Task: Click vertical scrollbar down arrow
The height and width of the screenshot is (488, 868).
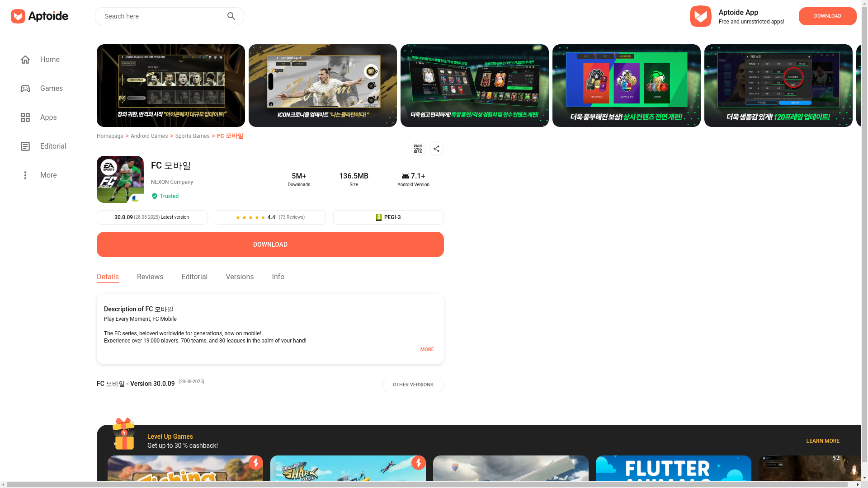Action: click(x=864, y=478)
